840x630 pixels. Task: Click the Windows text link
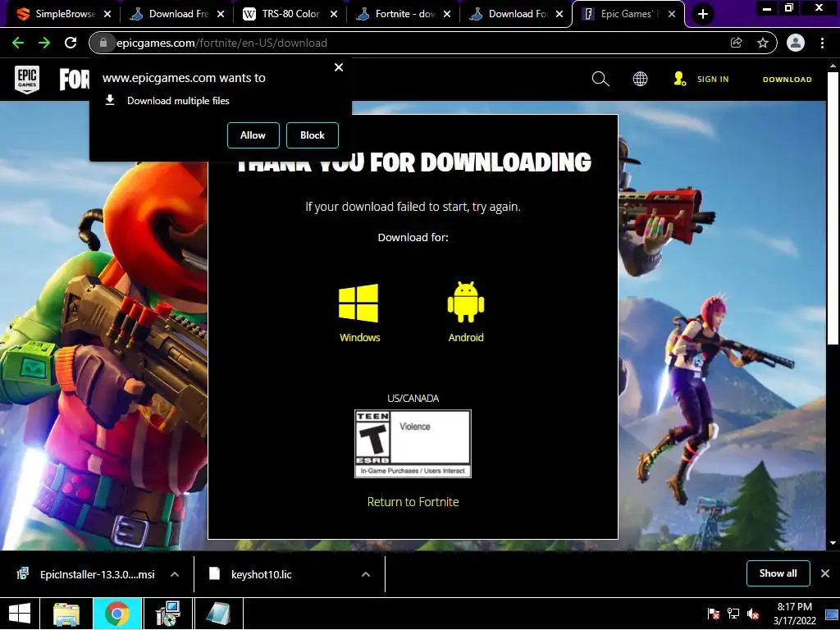[x=360, y=337]
